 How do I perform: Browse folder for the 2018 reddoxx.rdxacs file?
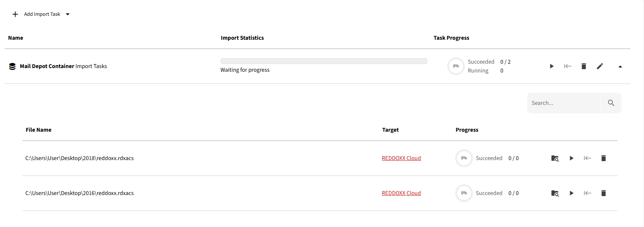coord(555,158)
